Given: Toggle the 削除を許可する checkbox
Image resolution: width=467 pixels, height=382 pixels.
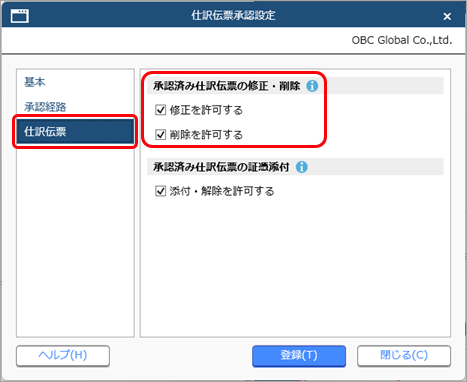Looking at the screenshot, I should click(161, 135).
